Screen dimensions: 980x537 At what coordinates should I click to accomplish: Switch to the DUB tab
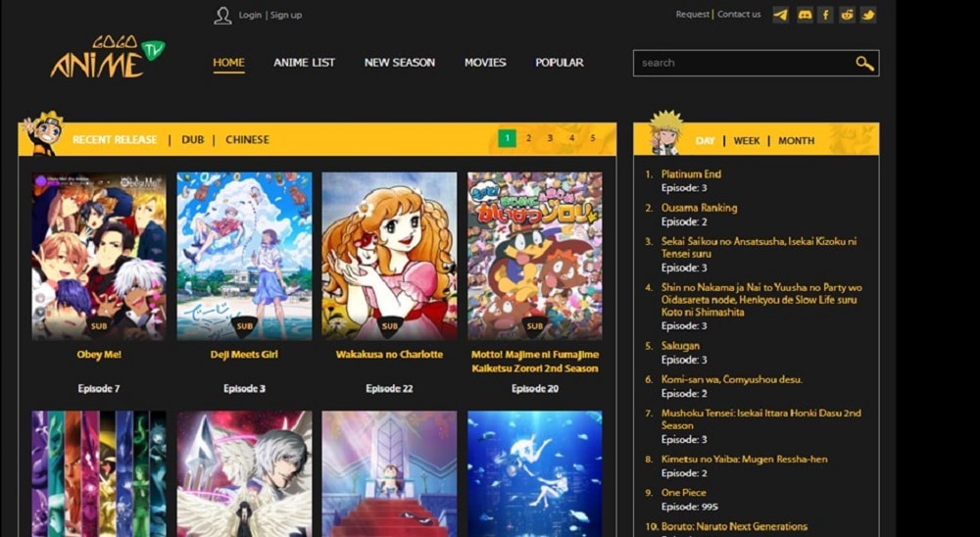coord(192,139)
